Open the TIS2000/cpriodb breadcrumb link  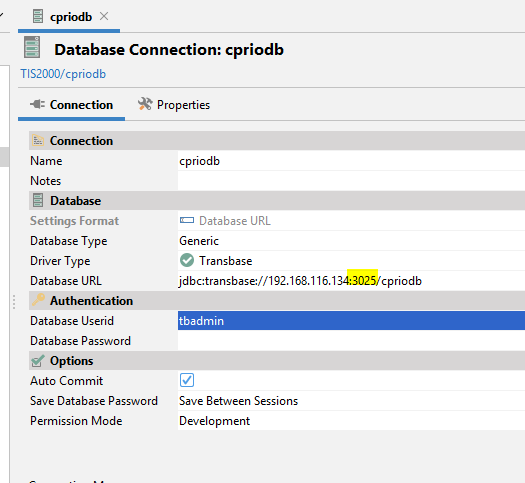(x=63, y=74)
